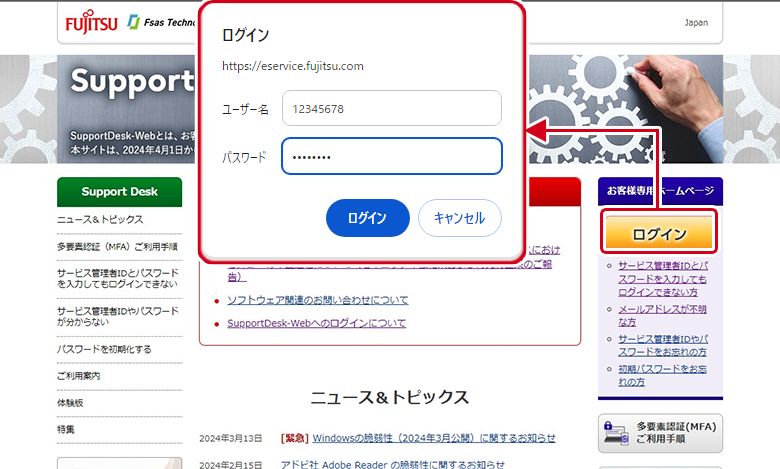Open サービス管理者IDとパスワードを入力してもログインできない menu item
780x469 pixels.
pos(117,279)
